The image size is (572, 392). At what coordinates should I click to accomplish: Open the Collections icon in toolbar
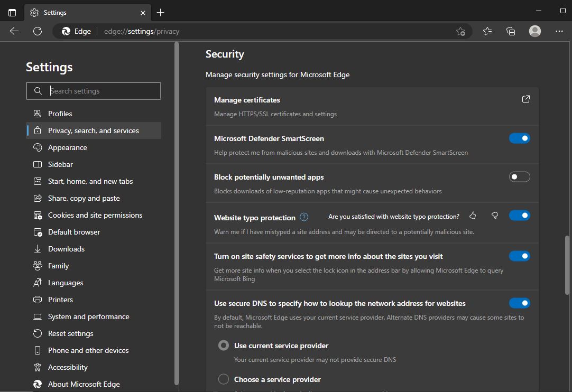tap(511, 31)
